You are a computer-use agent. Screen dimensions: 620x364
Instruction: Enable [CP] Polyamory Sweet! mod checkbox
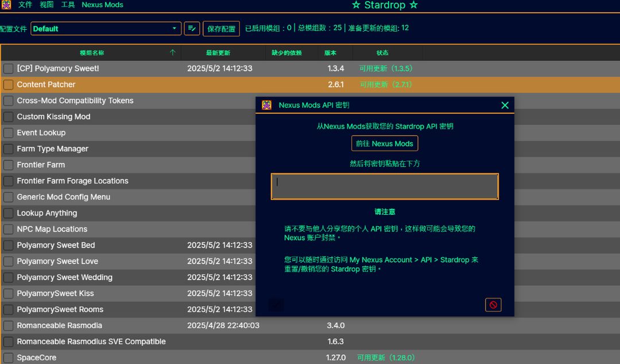[8, 68]
